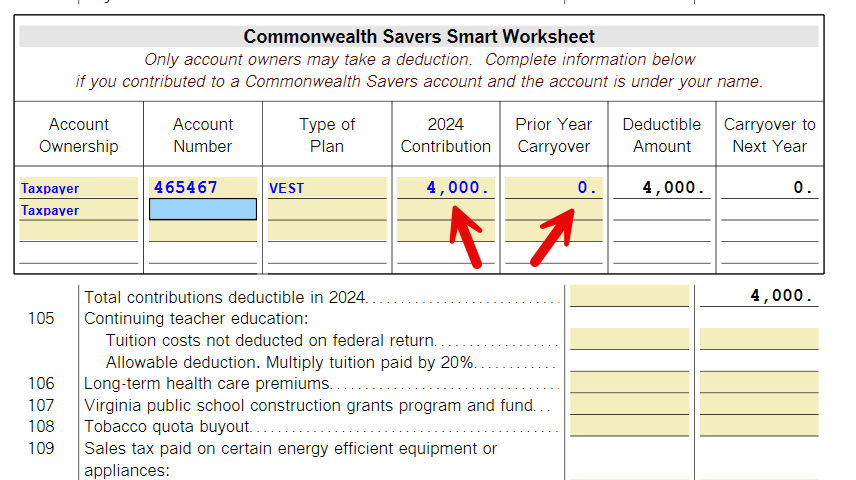Click first yellow field for school construction grants line
Image resolution: width=856 pixels, height=480 pixels.
(x=629, y=404)
